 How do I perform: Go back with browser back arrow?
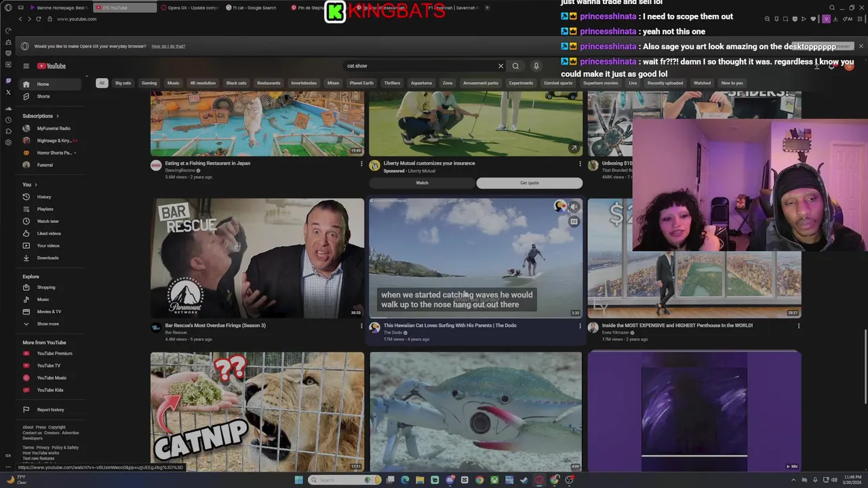(x=20, y=19)
